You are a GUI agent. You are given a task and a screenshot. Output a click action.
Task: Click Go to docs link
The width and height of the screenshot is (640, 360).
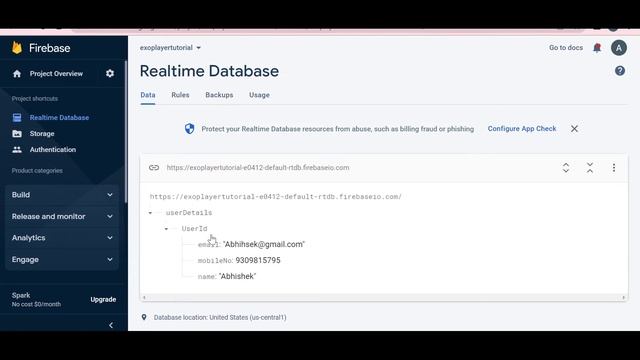[x=566, y=48]
